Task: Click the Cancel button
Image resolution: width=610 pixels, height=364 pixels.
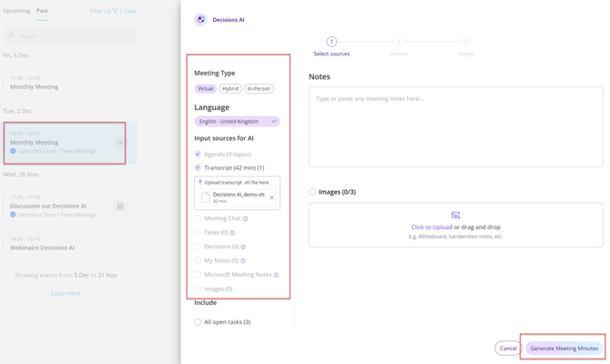Action: tap(508, 348)
